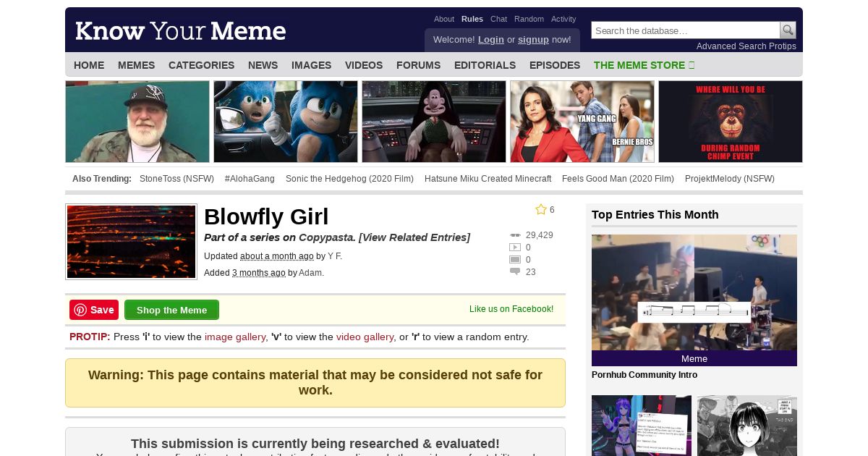This screenshot has height=456, width=868.
Task: Click the signup link
Action: pyautogui.click(x=533, y=40)
